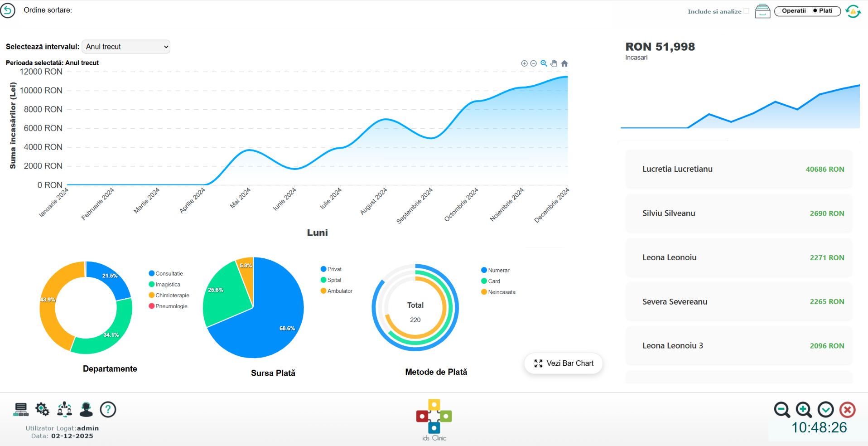Reset the chart view with the home icon
This screenshot has width=868, height=446.
click(x=564, y=63)
